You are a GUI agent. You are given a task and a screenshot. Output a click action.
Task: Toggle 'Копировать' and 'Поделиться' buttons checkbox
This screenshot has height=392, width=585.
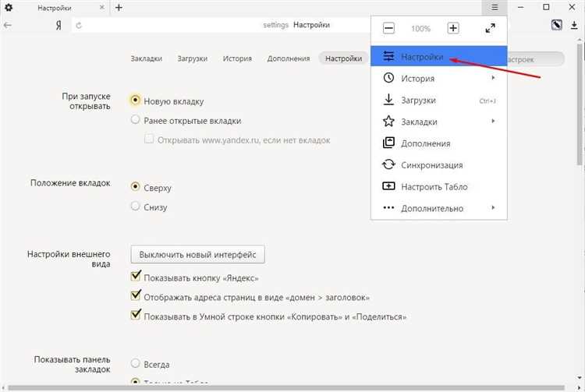(136, 315)
